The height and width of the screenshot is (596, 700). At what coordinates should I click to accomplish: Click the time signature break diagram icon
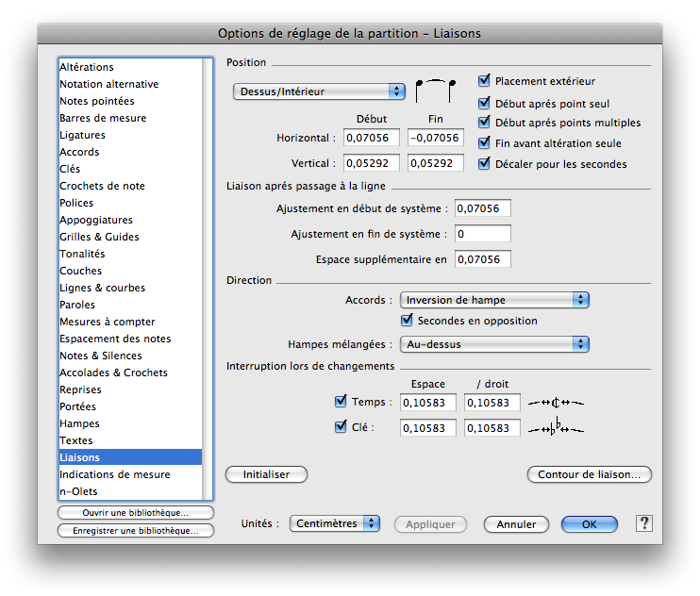click(556, 403)
